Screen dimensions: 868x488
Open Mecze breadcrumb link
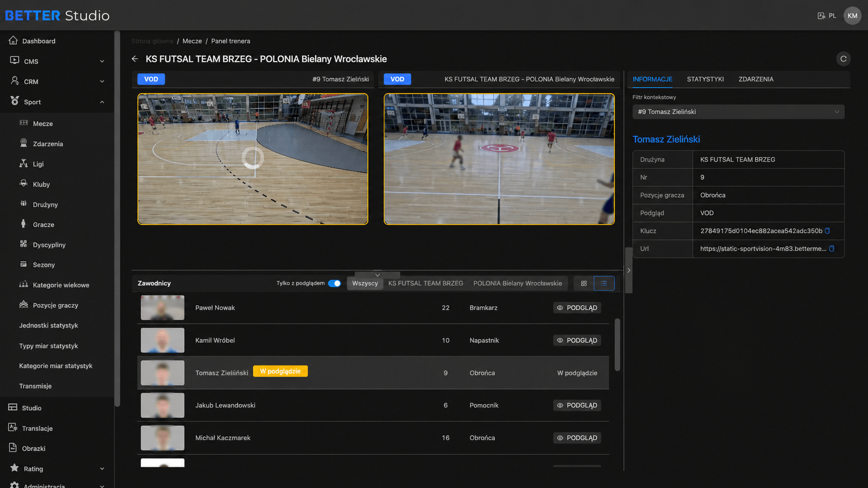(192, 41)
